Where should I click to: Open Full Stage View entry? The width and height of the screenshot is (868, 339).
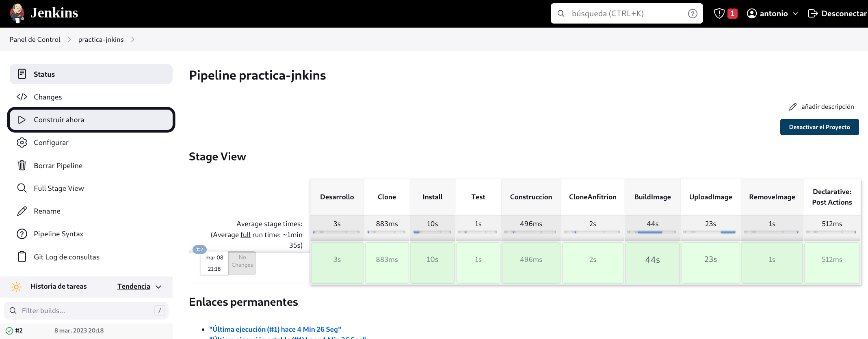point(91,188)
